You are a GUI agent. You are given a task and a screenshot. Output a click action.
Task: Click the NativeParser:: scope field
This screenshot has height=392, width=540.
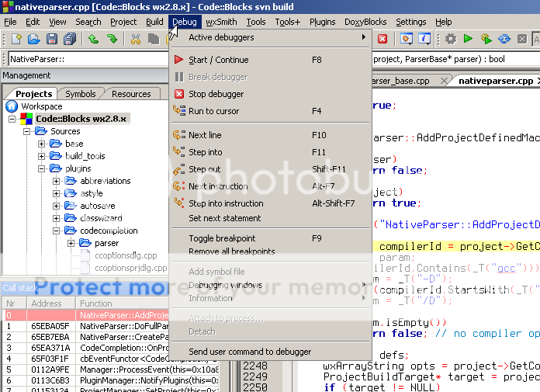tap(88, 59)
